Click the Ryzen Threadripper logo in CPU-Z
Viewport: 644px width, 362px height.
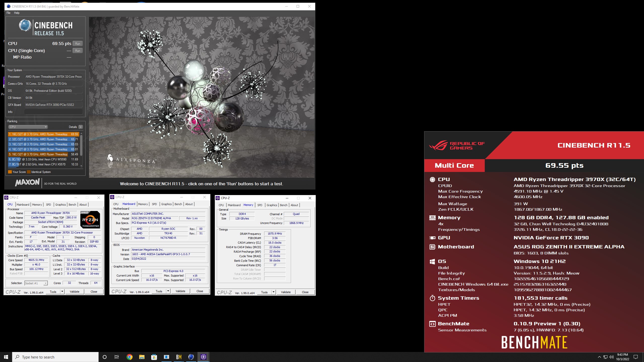click(90, 219)
